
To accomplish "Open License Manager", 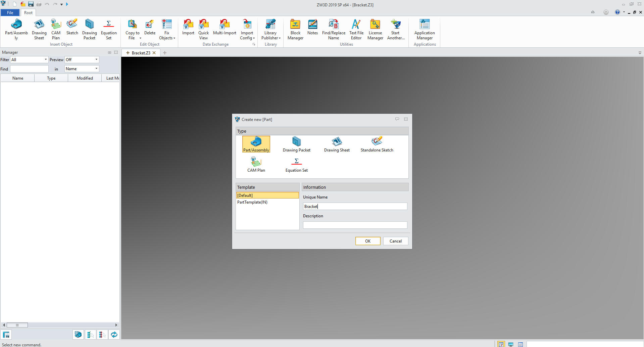I will pos(375,29).
